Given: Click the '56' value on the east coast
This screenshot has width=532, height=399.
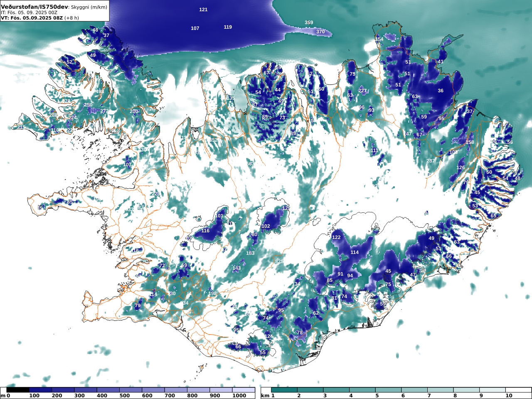Looking at the screenshot, I should (x=510, y=142).
